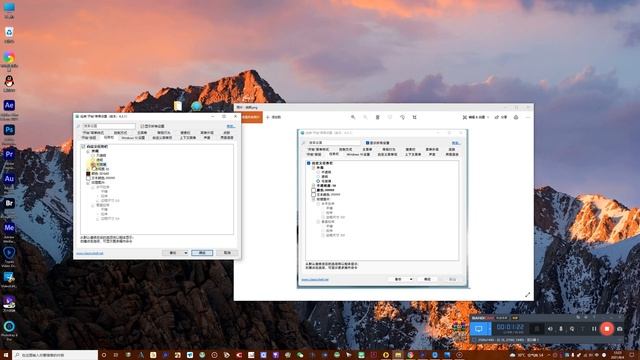Toggle the Bandicam microphone icon

561,329
